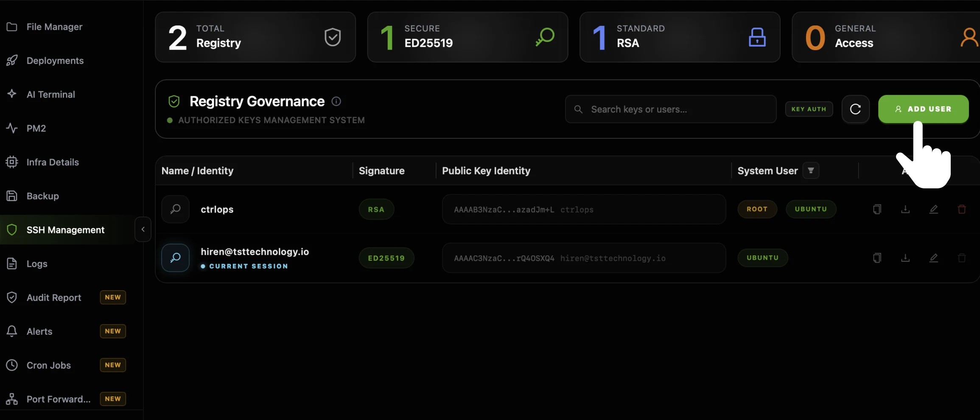Screen dimensions: 980x420
Task: Click the Port Forward network icon
Action: 12,399
